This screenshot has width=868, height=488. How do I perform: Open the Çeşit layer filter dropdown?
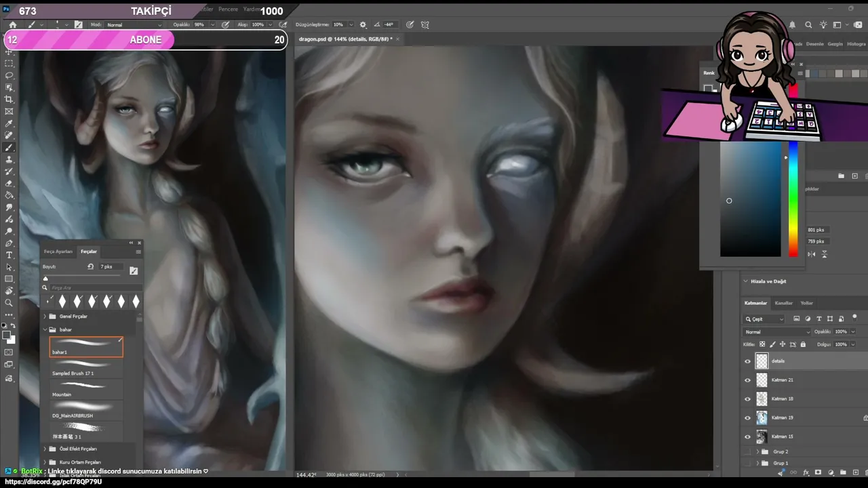pyautogui.click(x=764, y=319)
